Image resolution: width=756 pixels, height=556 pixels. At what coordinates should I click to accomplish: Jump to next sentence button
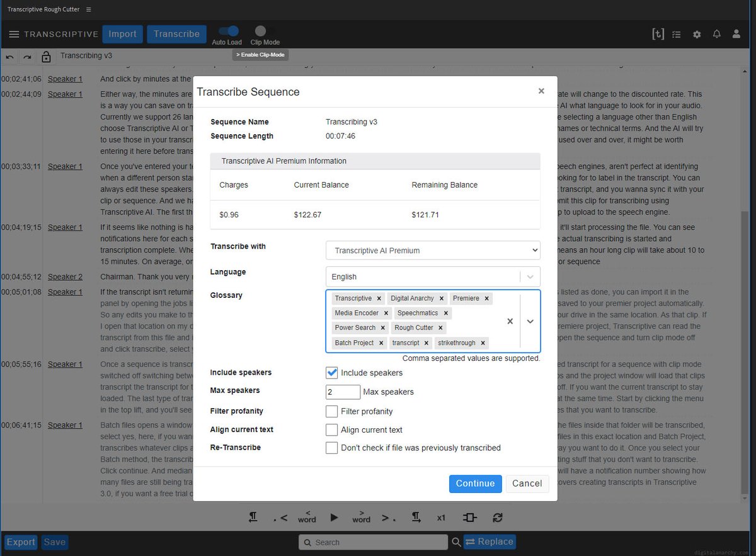pos(388,518)
